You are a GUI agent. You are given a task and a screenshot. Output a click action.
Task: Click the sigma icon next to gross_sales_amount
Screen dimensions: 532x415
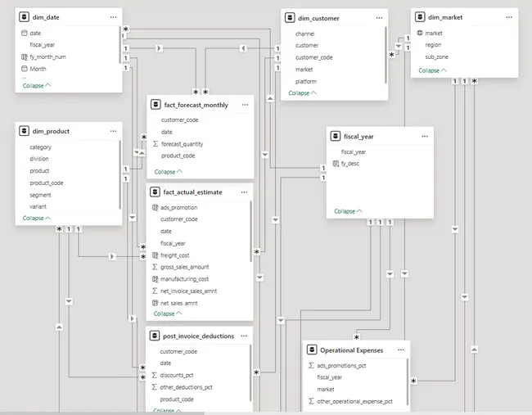pyautogui.click(x=155, y=267)
